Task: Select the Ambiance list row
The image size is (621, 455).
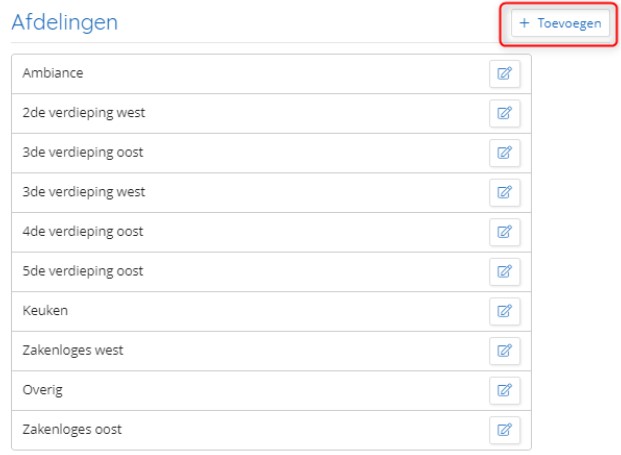Action: click(x=271, y=74)
